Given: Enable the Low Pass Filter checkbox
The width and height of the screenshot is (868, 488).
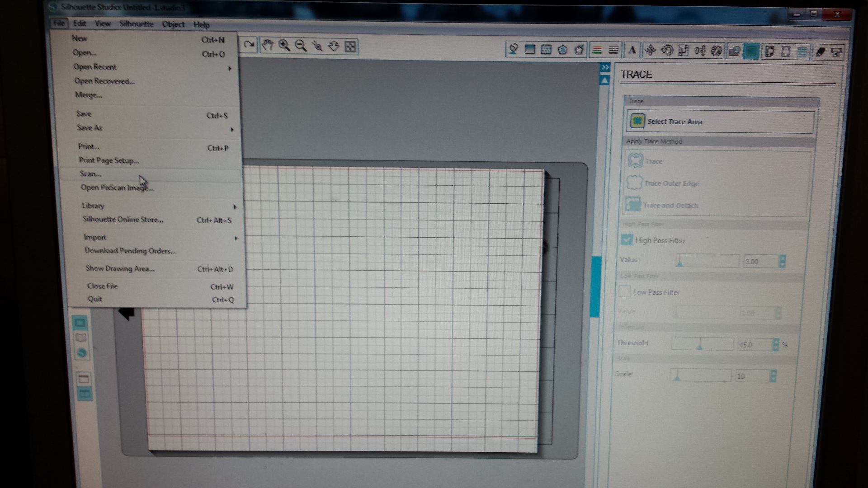Looking at the screenshot, I should pyautogui.click(x=624, y=292).
